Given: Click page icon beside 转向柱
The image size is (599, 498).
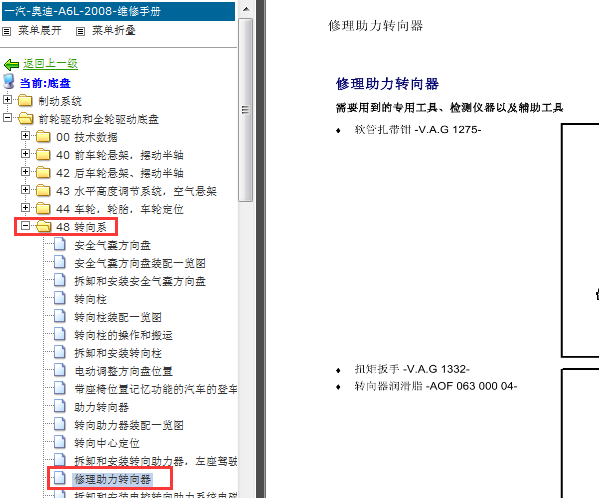Looking at the screenshot, I should pos(60,298).
